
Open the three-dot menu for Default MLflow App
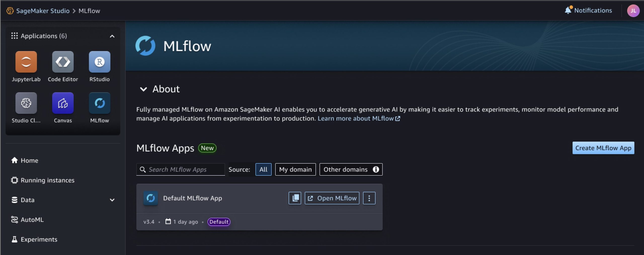point(369,198)
